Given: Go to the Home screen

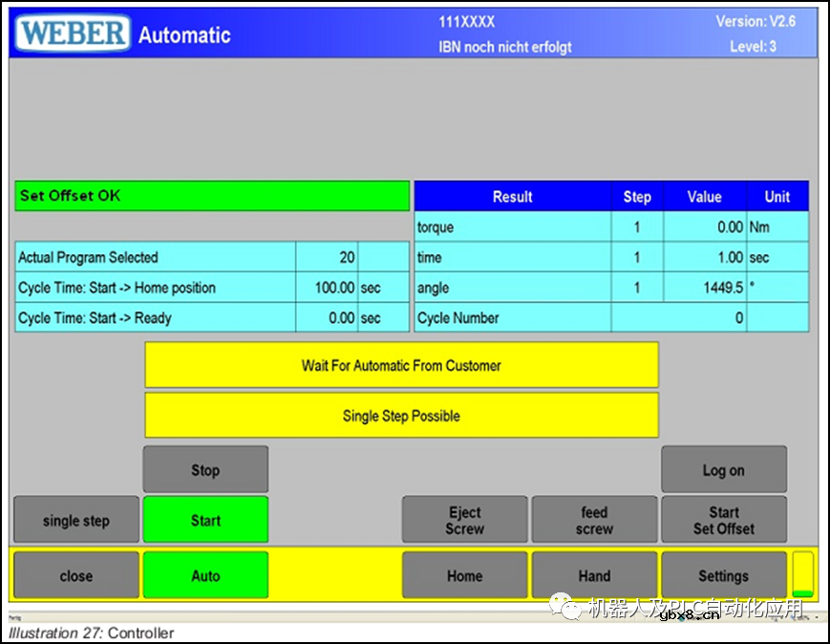Looking at the screenshot, I should pos(464,576).
